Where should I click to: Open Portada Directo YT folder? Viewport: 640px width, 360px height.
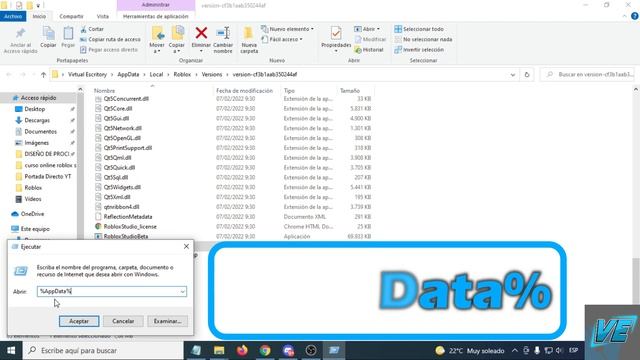click(47, 176)
